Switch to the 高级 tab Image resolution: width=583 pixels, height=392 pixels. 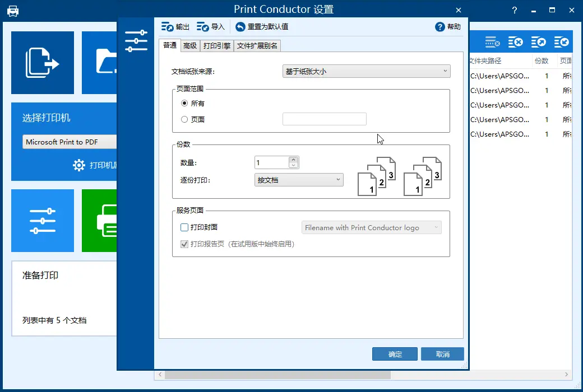point(190,46)
